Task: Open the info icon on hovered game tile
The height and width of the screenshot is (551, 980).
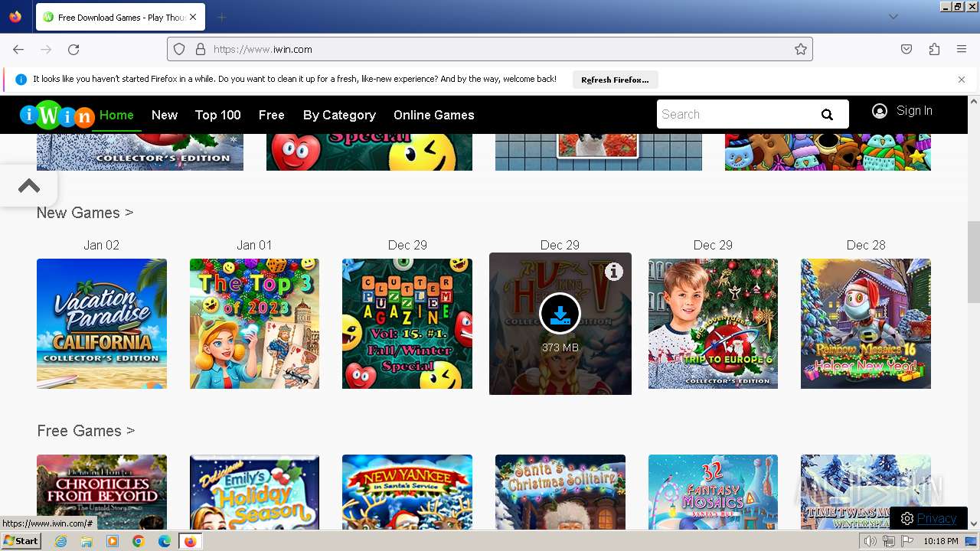Action: tap(614, 271)
